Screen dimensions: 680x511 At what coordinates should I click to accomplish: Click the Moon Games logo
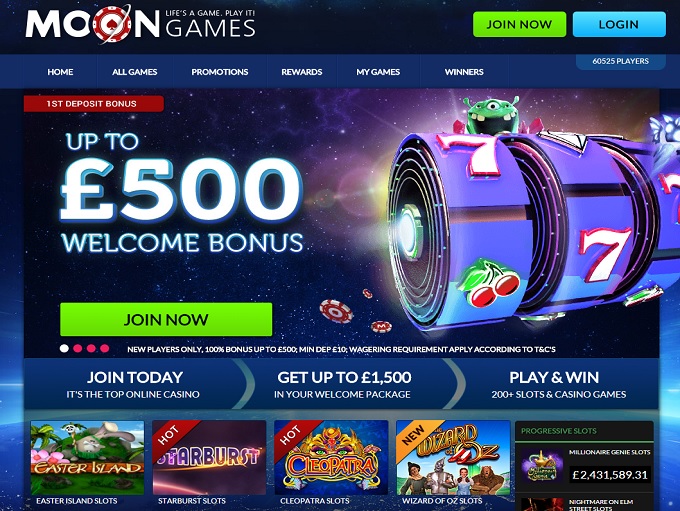[141, 25]
